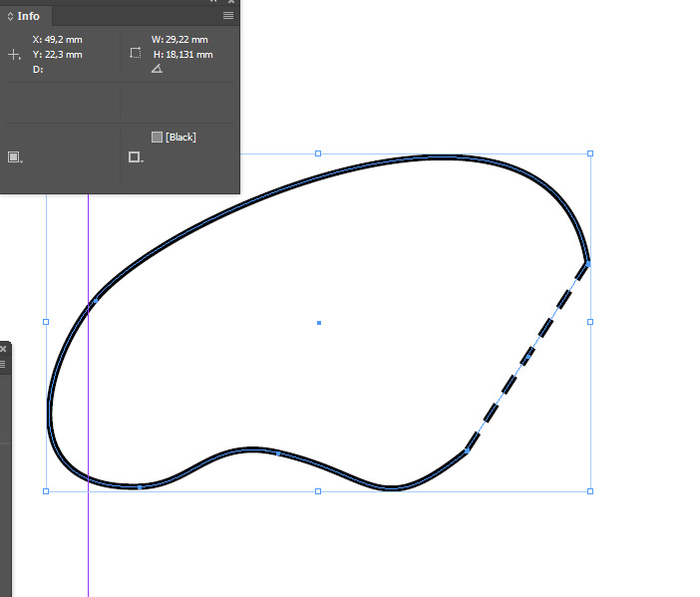Click the [Black] stroke color swatch

click(x=157, y=137)
